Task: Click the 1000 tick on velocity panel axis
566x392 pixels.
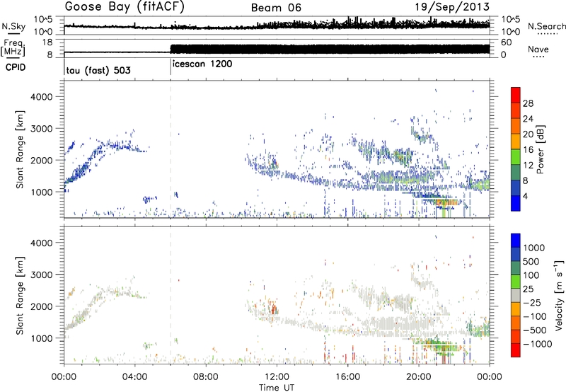Action: tap(41, 338)
